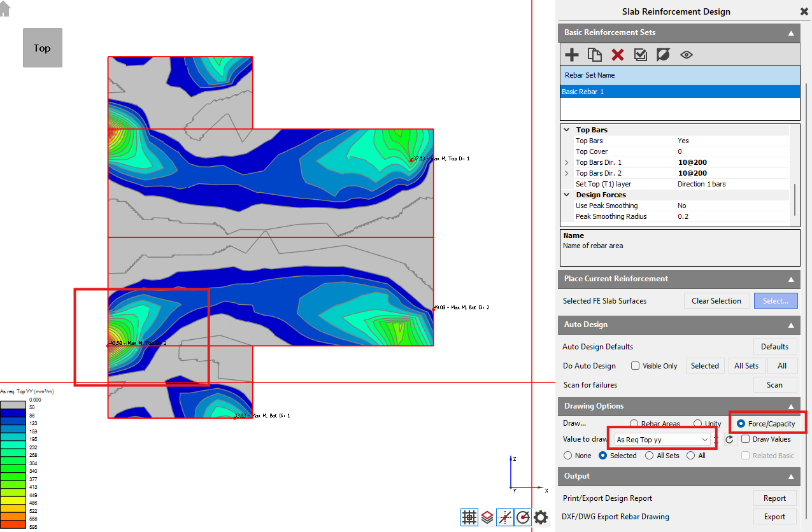The height and width of the screenshot is (532, 812).
Task: Open the Value to draw dropdown
Action: 662,439
